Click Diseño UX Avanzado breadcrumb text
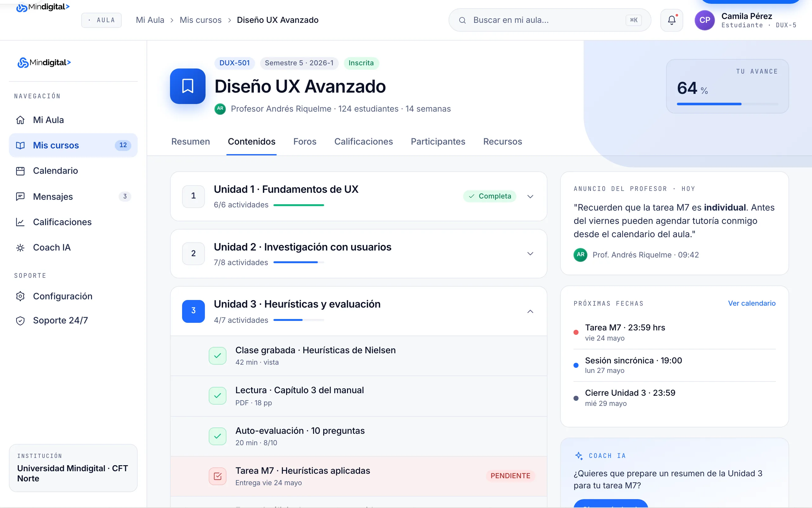 277,20
